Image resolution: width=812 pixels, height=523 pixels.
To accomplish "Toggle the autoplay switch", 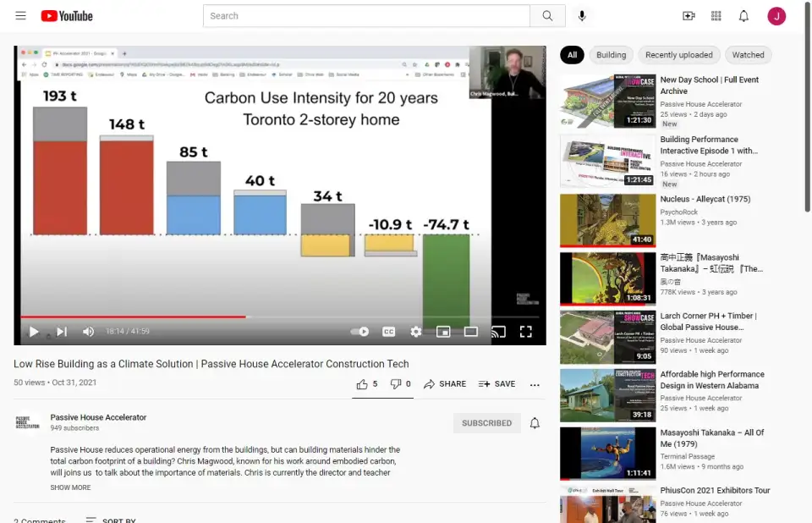I will 360,332.
